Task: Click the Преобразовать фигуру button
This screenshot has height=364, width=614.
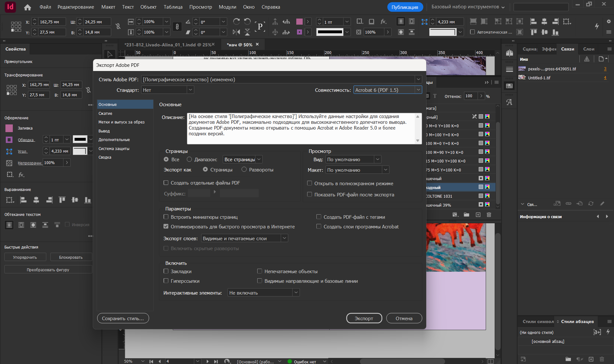Action: (x=48, y=270)
